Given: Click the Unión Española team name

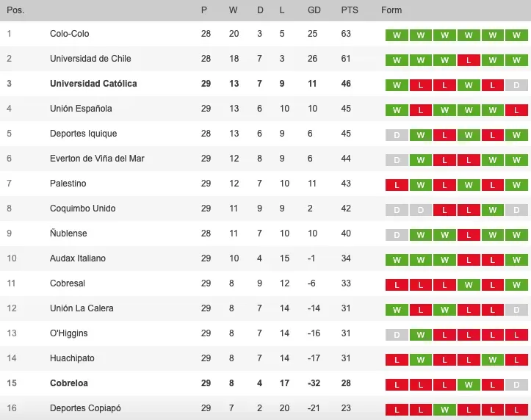Looking at the screenshot, I should click(x=81, y=109).
